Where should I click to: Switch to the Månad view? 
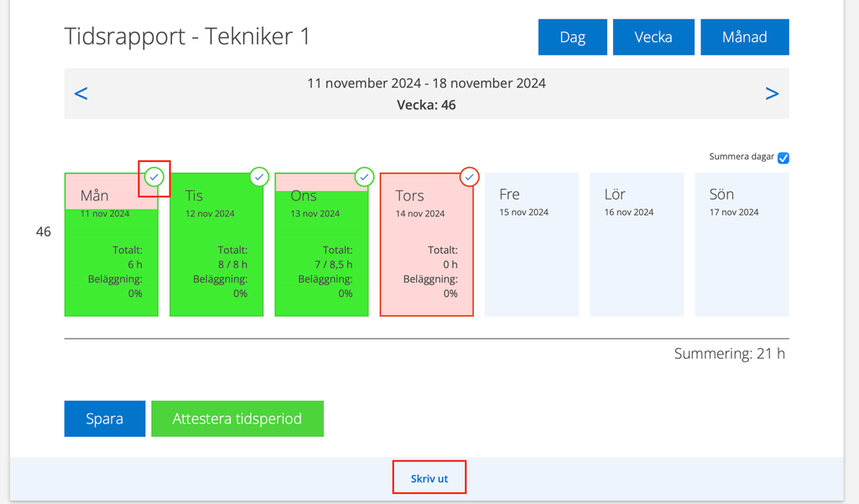(745, 37)
